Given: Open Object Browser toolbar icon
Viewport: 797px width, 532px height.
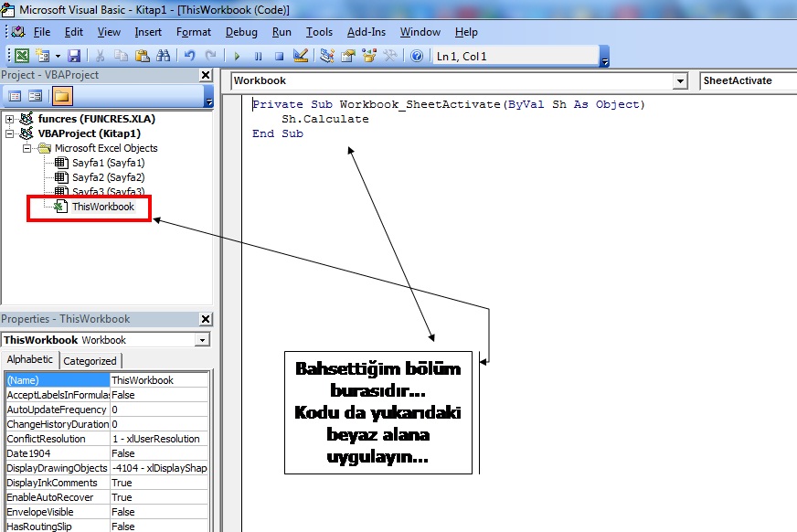Looking at the screenshot, I should 369,56.
